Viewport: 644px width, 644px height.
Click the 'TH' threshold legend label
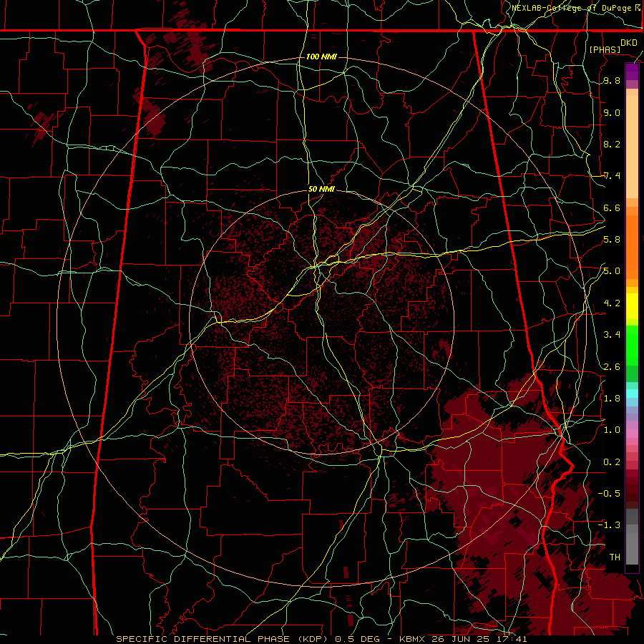615,557
